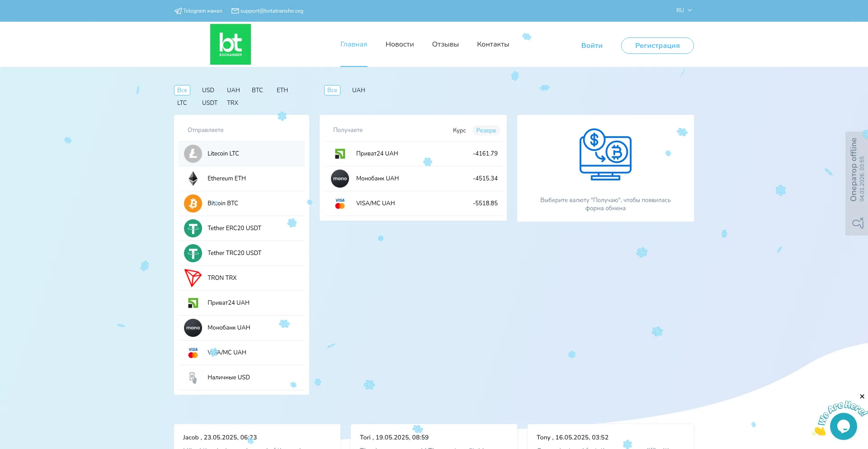Image resolution: width=868 pixels, height=449 pixels.
Task: Click the Регистрация button
Action: coord(657,45)
